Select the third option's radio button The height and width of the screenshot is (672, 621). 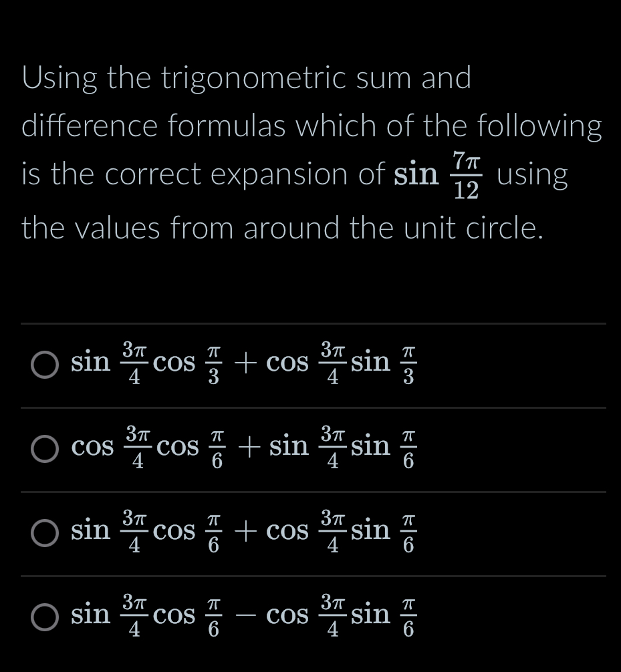pos(44,534)
